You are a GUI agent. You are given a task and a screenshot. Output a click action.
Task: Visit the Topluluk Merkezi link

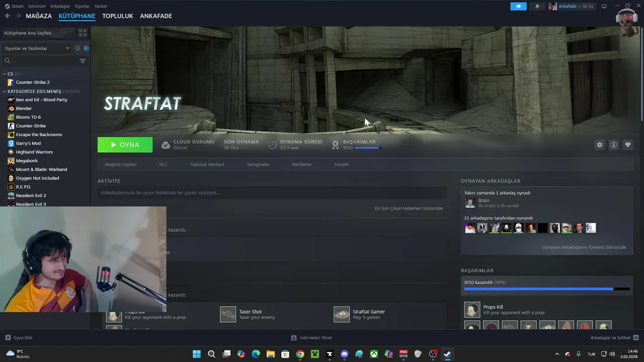click(207, 164)
